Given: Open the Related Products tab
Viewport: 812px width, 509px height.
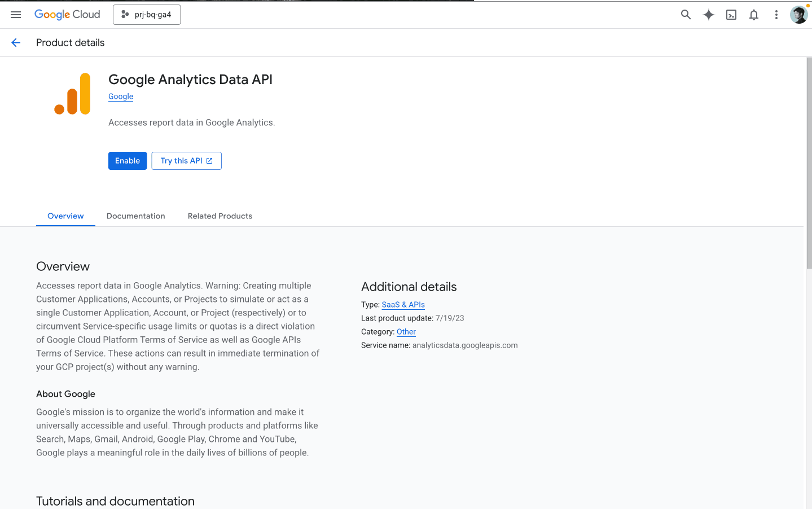Looking at the screenshot, I should tap(220, 216).
